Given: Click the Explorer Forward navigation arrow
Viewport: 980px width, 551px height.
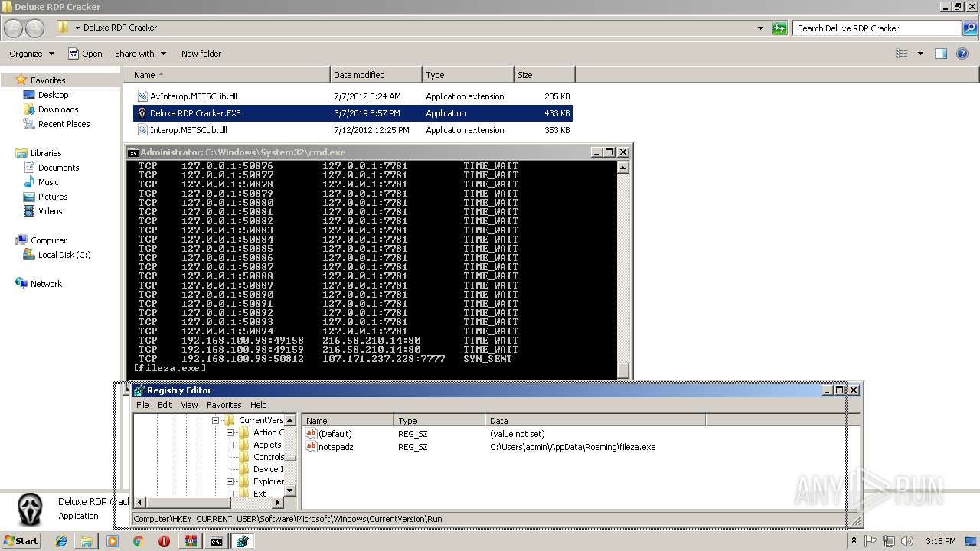Looking at the screenshot, I should [35, 28].
